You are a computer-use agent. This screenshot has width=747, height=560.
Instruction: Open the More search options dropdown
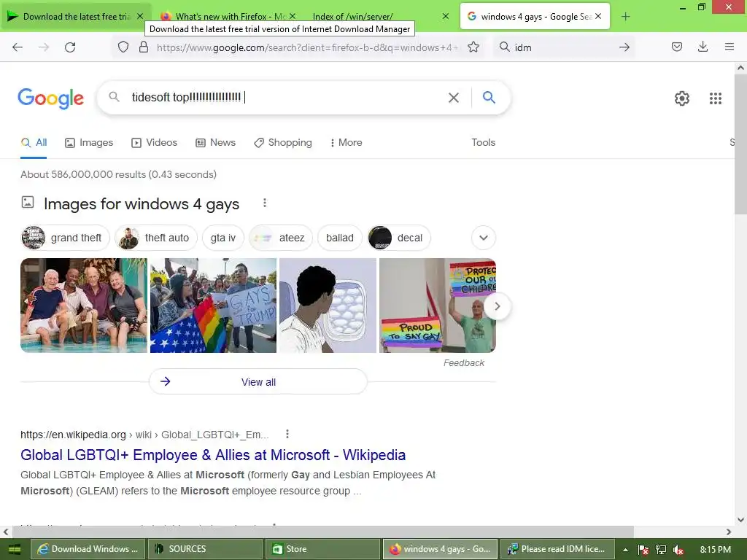347,142
